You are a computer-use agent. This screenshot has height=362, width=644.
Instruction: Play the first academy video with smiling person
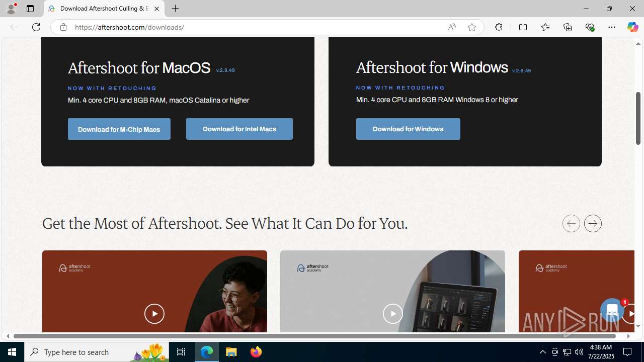pos(154,314)
